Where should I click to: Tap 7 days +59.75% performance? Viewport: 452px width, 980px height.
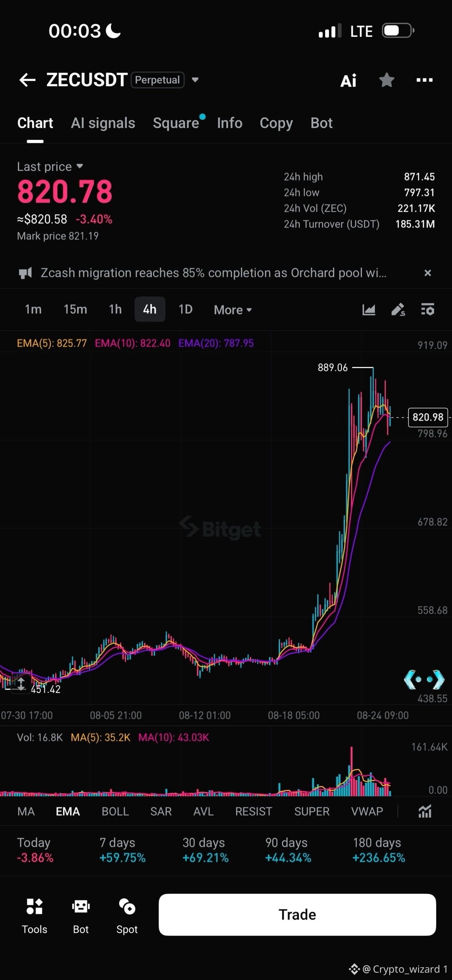tap(123, 850)
